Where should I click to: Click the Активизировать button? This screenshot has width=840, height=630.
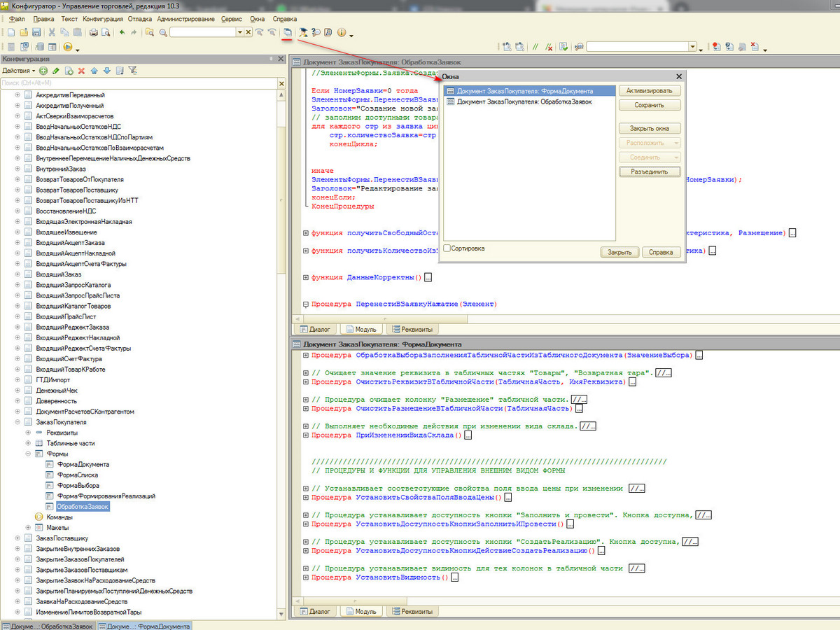(x=650, y=91)
